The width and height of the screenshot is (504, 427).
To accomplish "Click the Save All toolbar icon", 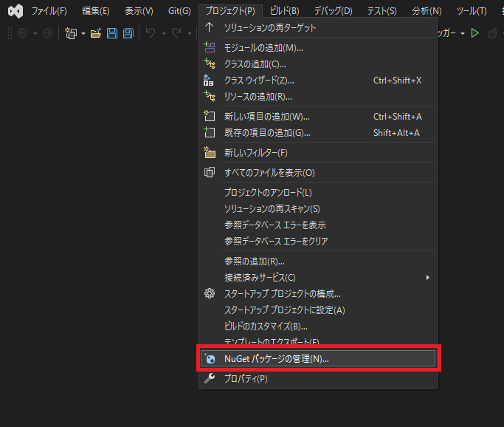I will pos(128,33).
